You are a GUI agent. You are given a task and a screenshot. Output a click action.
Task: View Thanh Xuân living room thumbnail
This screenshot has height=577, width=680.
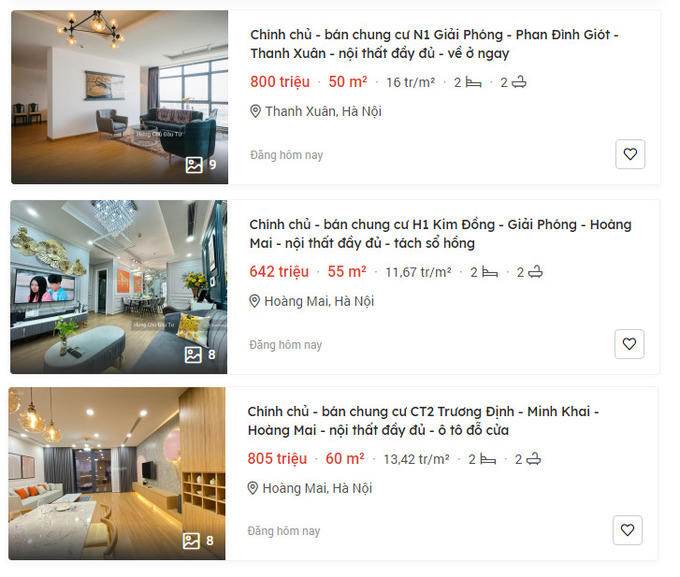(x=120, y=97)
